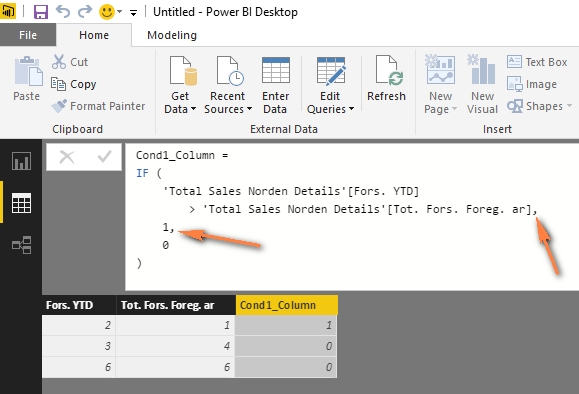Open the File tab

coord(28,35)
